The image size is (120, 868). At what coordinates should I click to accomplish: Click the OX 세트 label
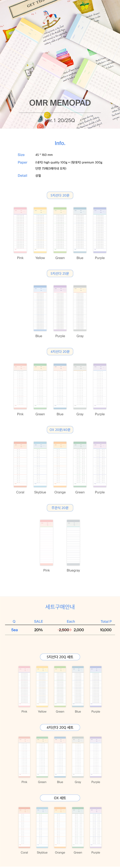[x=60, y=798]
